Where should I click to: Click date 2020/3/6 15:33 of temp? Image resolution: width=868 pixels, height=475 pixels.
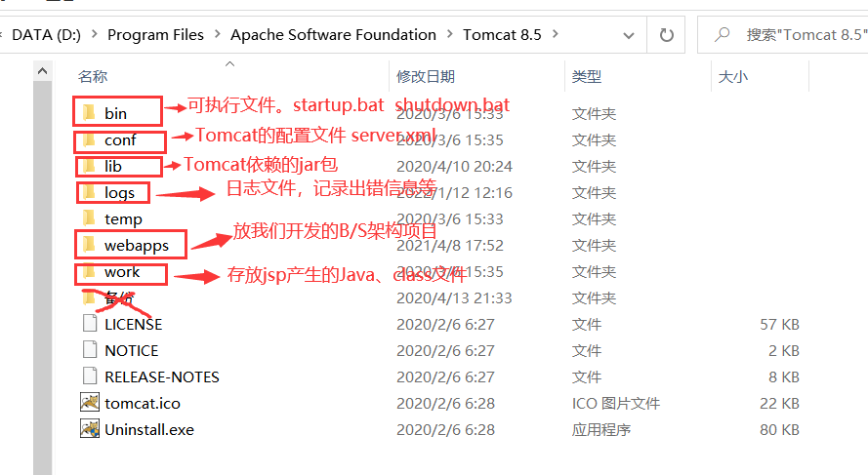[x=449, y=219]
